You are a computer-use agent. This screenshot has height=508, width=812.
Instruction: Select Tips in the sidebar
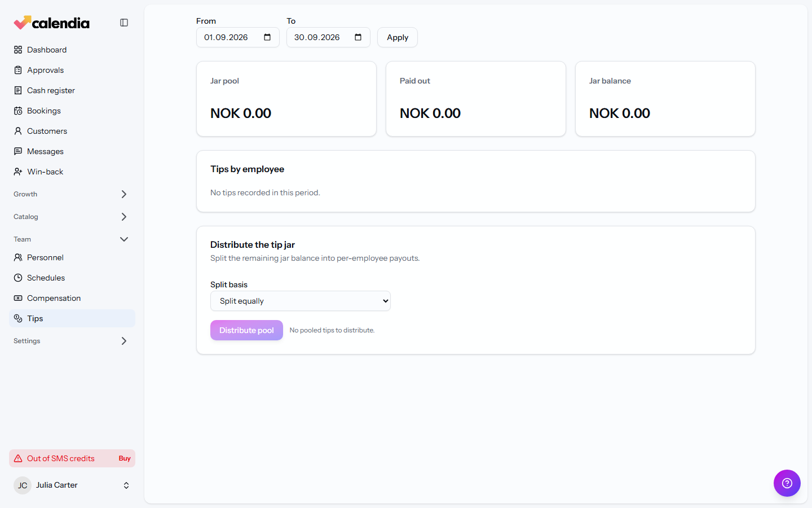click(x=72, y=318)
